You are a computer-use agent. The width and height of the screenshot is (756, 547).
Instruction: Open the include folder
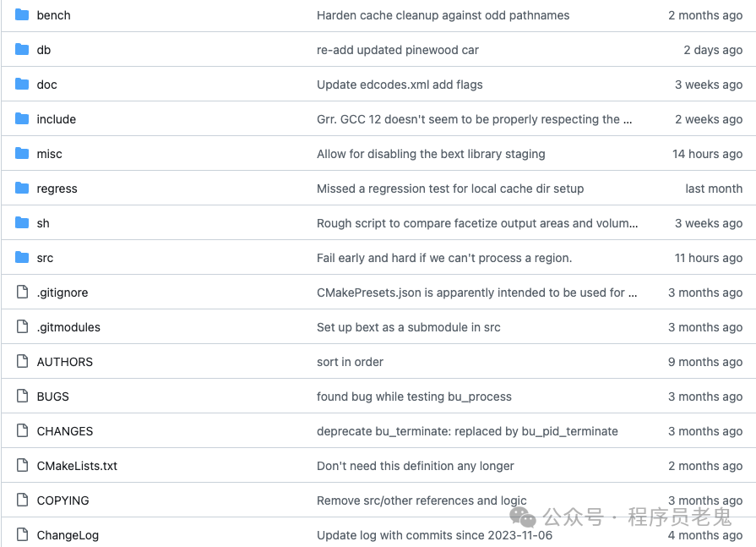tap(57, 119)
